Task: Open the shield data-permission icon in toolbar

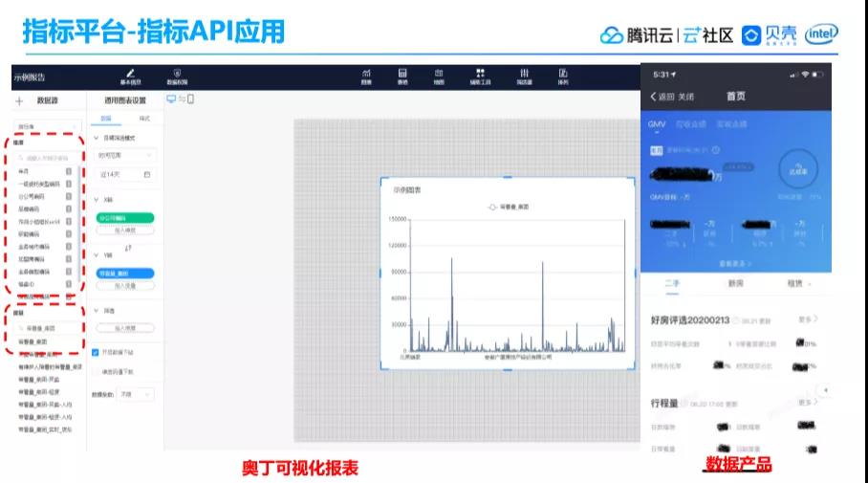Action: click(x=177, y=73)
